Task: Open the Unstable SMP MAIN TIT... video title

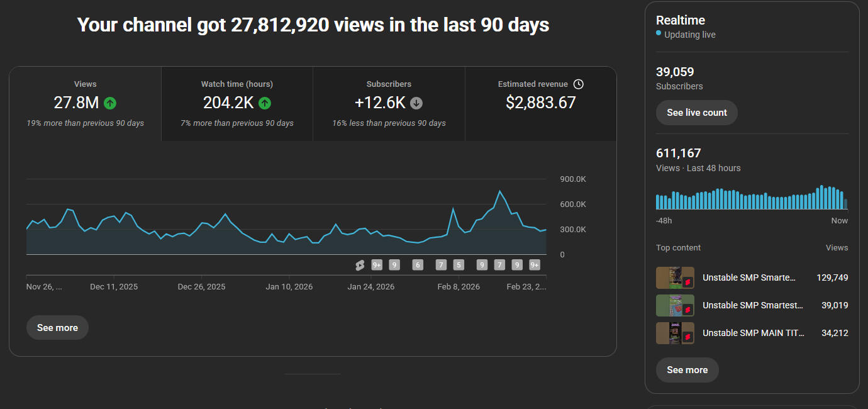Action: click(x=753, y=333)
